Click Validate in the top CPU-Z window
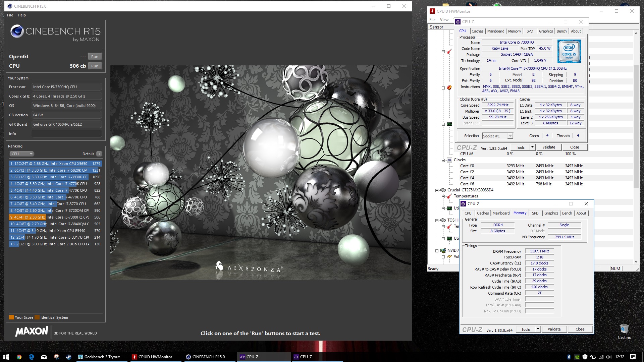 pyautogui.click(x=549, y=147)
